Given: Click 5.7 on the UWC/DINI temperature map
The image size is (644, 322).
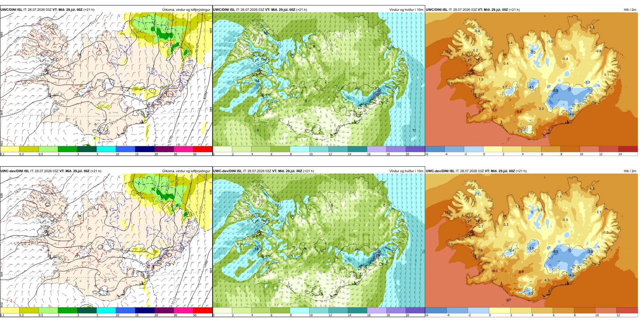Looking at the screenshot, I should coord(504,87).
